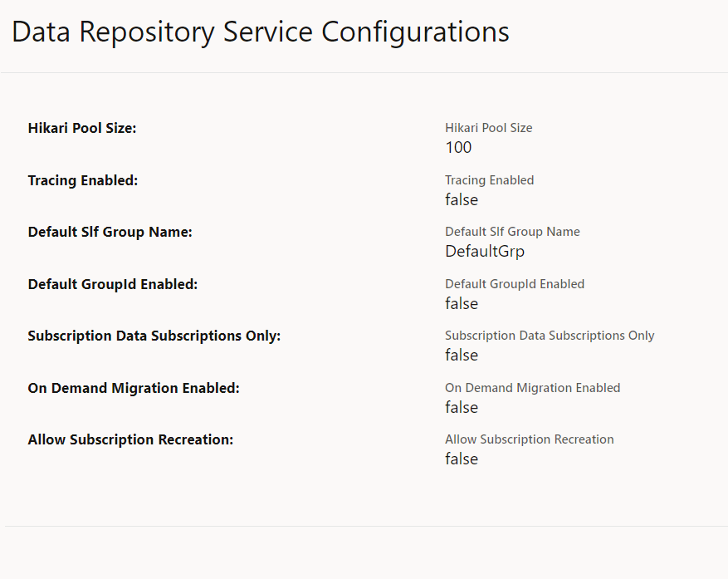Click false under Subscription Data Subscriptions Only
The width and height of the screenshot is (728, 579).
[x=461, y=356]
